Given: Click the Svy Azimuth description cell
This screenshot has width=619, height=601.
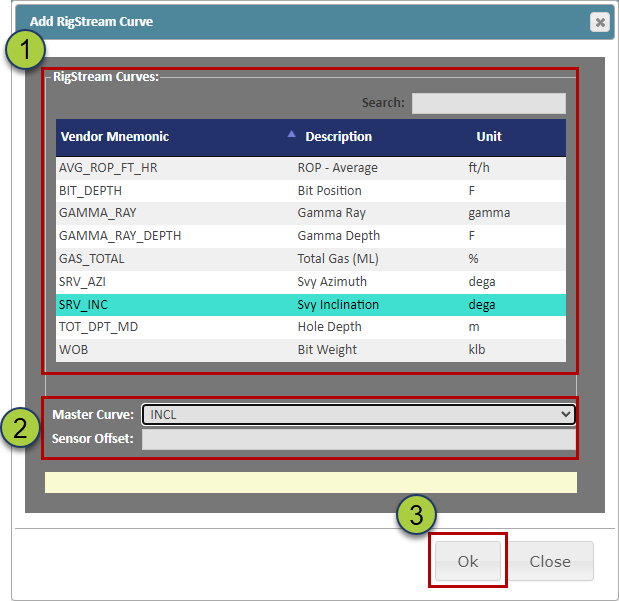Looking at the screenshot, I should pos(332,282).
